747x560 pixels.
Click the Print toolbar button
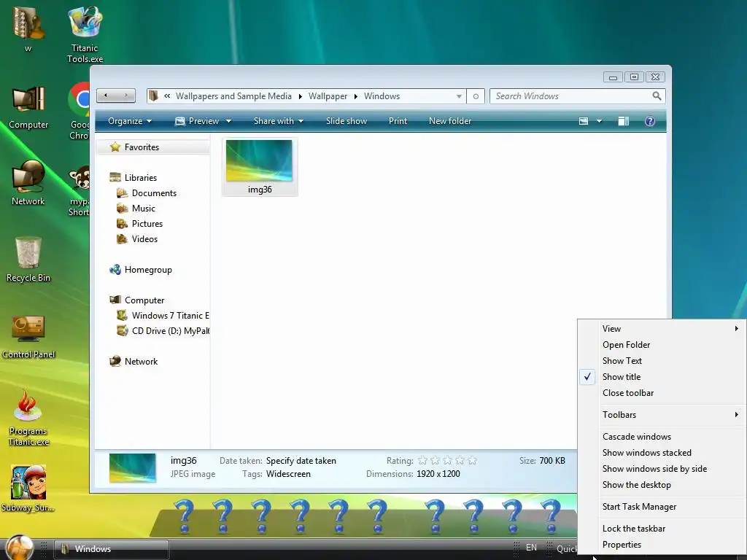[398, 121]
